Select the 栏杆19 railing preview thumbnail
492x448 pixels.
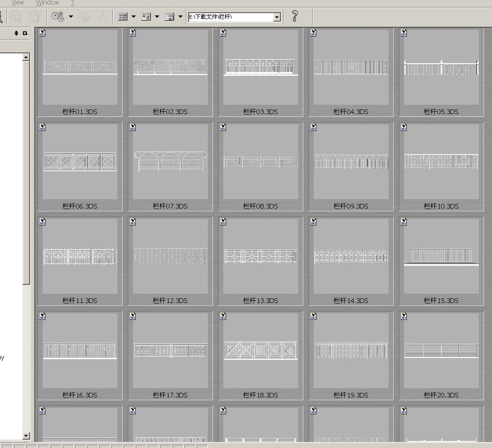click(351, 351)
